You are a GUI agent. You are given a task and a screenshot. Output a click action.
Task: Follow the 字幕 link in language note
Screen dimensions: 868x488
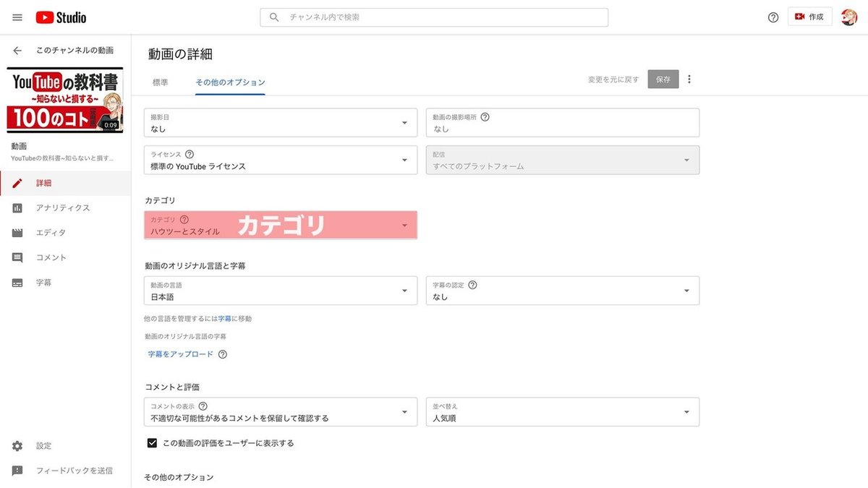(x=225, y=318)
